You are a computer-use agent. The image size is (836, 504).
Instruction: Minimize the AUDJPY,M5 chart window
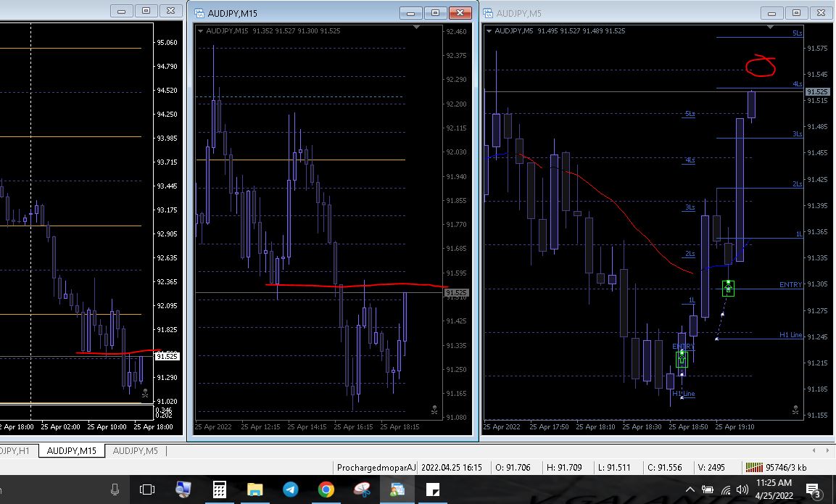(771, 13)
